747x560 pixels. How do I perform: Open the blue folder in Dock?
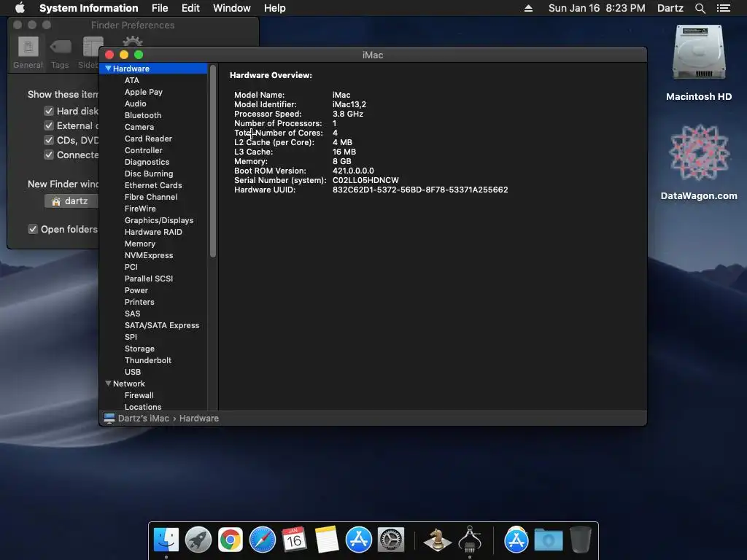coord(549,540)
